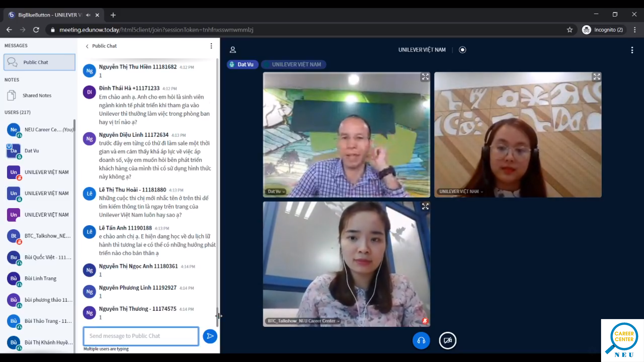Toggle the users list panel icon
This screenshot has height=362, width=644.
tap(233, 50)
